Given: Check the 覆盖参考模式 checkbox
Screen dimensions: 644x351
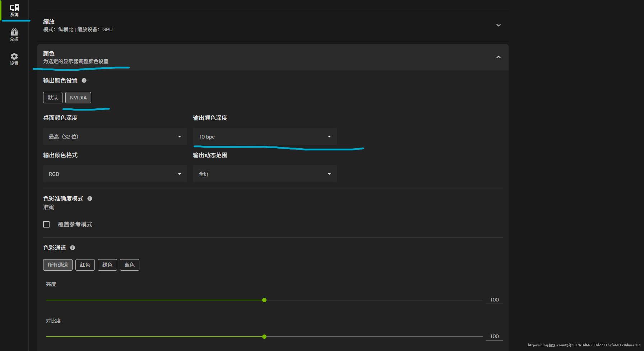Looking at the screenshot, I should click(46, 224).
